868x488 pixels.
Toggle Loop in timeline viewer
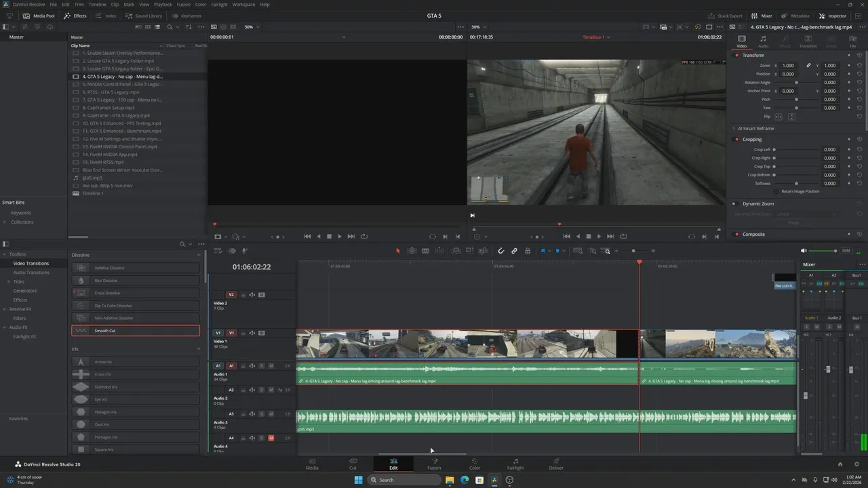(624, 237)
